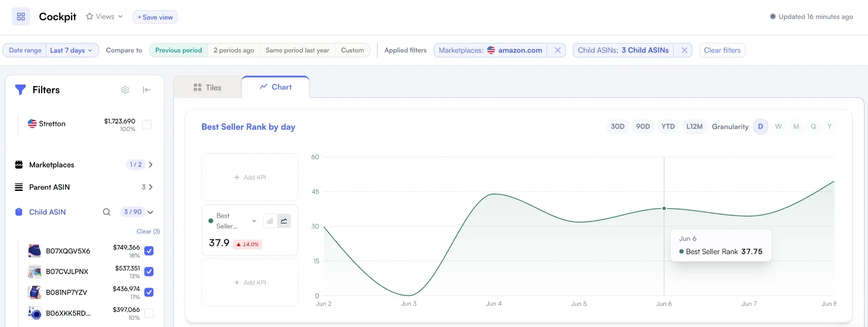
Task: Set chart range to L12M
Action: point(694,127)
